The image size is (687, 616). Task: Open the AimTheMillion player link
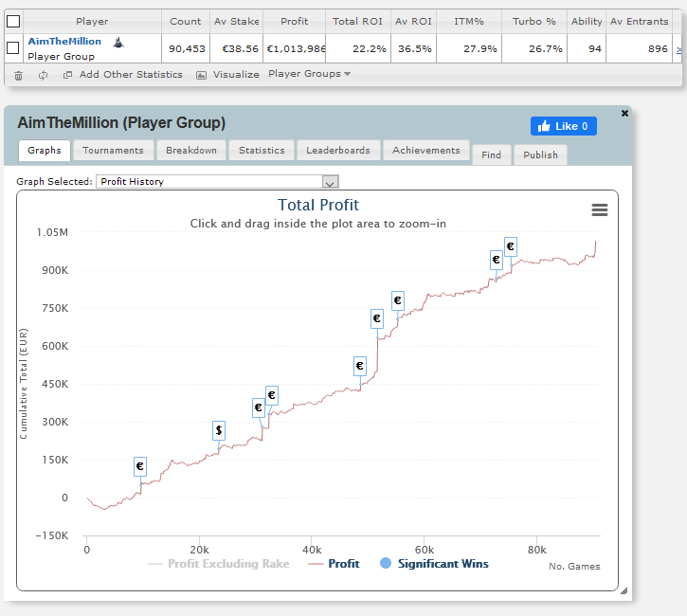(x=64, y=41)
